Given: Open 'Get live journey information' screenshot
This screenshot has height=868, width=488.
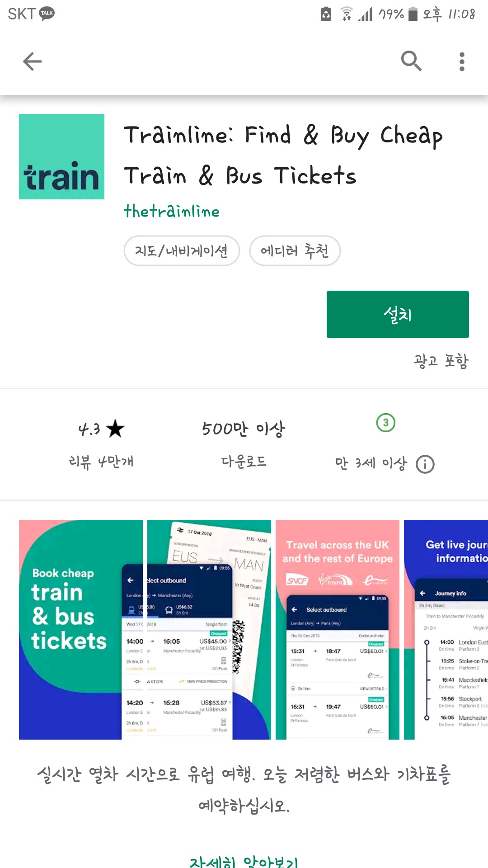Looking at the screenshot, I should [x=446, y=630].
